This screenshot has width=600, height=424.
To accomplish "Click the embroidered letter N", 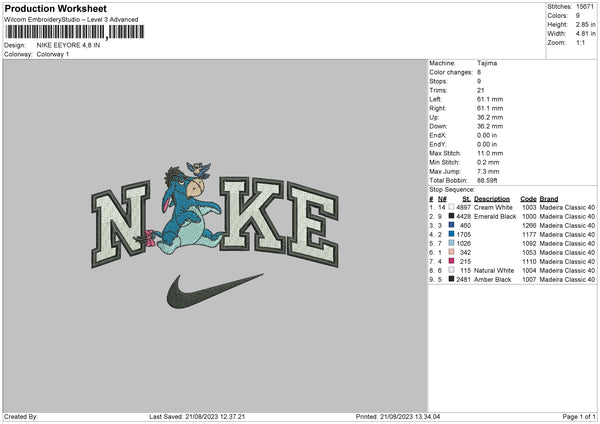I will point(121,224).
